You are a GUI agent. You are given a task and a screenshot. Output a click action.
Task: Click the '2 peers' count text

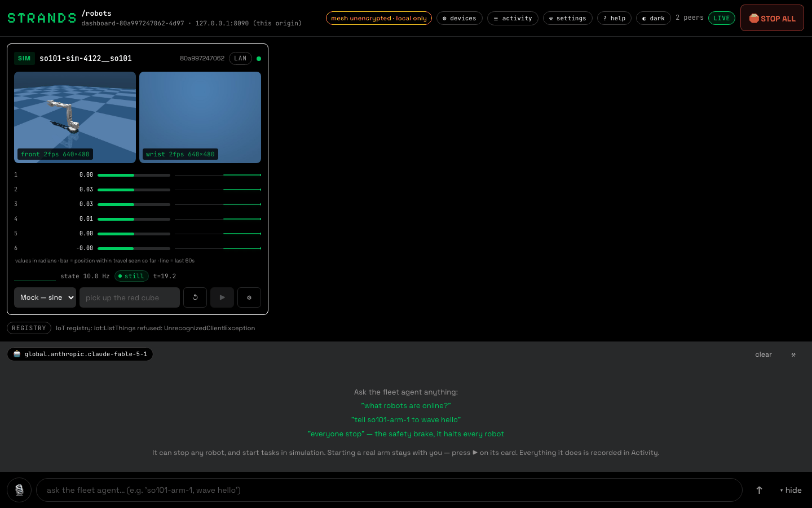coord(690,18)
